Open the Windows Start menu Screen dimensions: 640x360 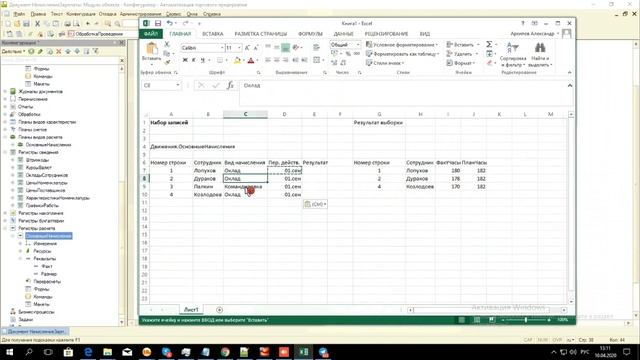(x=9, y=352)
